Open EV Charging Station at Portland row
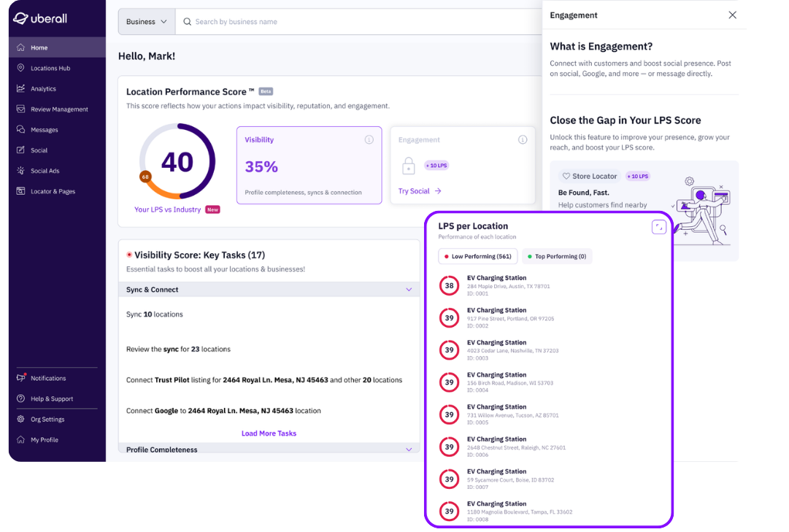 pyautogui.click(x=548, y=317)
